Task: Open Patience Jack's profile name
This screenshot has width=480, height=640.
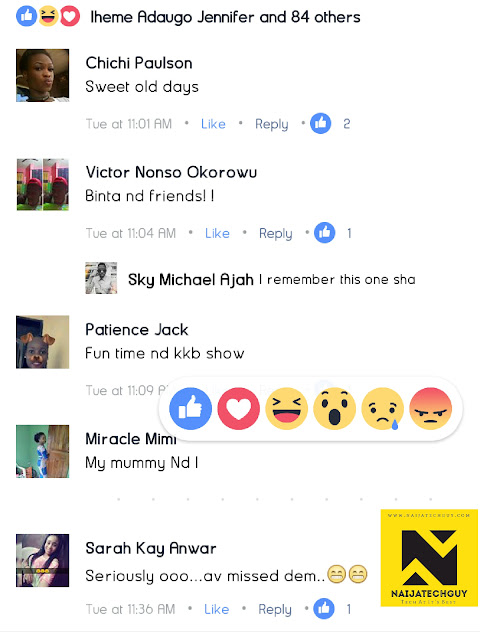Action: pyautogui.click(x=137, y=329)
